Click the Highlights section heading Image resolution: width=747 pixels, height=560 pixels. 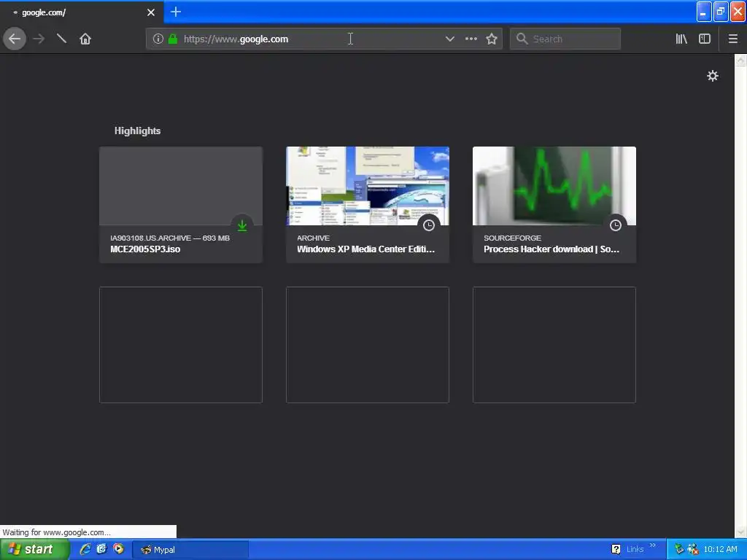137,131
